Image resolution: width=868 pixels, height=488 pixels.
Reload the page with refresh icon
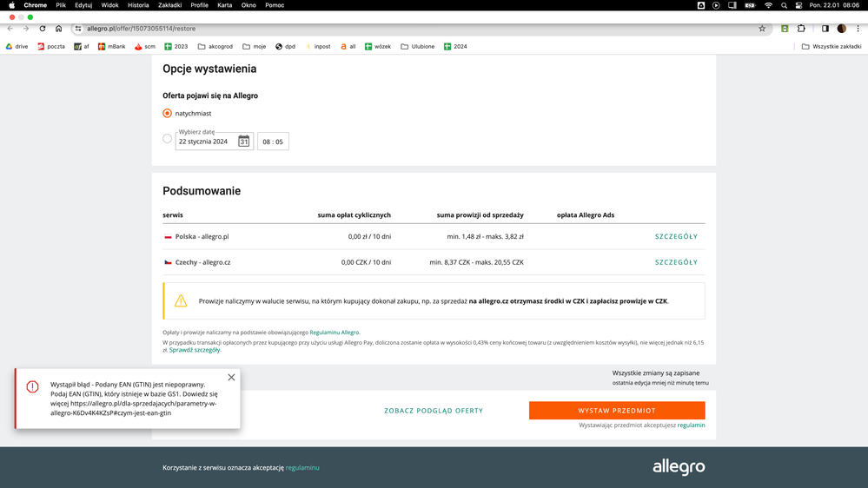pyautogui.click(x=42, y=29)
